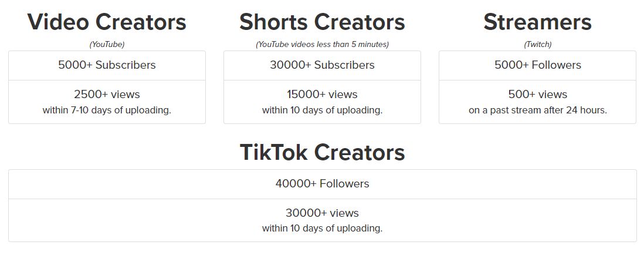Click the Video Creators heading
The height and width of the screenshot is (255, 644).
coord(107,22)
